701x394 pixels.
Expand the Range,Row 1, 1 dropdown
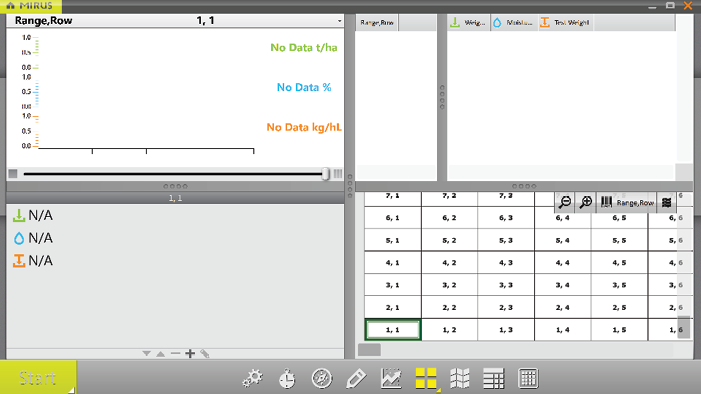click(x=339, y=21)
